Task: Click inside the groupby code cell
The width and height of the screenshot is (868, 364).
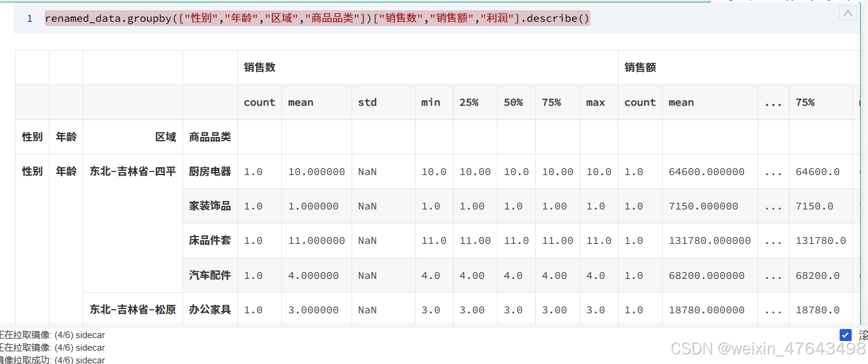Action: 314,18
